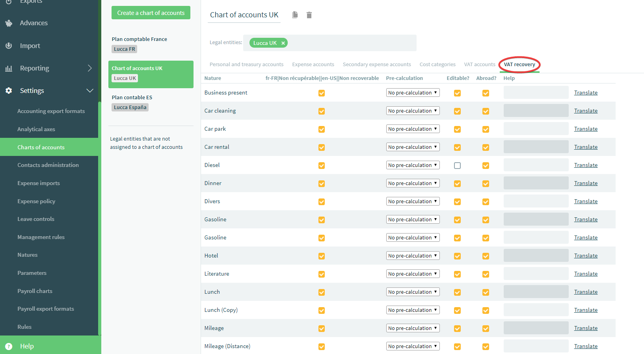Open Contacts administration settings
The image size is (644, 354).
click(48, 165)
